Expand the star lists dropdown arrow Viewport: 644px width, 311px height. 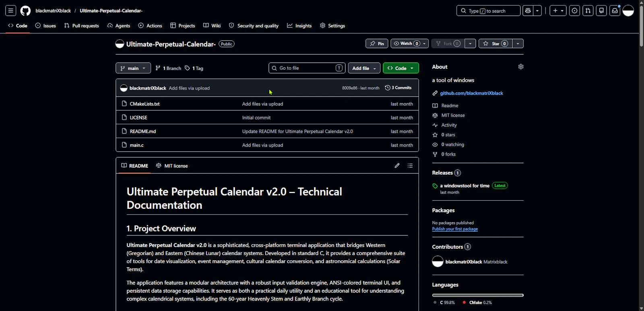pyautogui.click(x=518, y=43)
